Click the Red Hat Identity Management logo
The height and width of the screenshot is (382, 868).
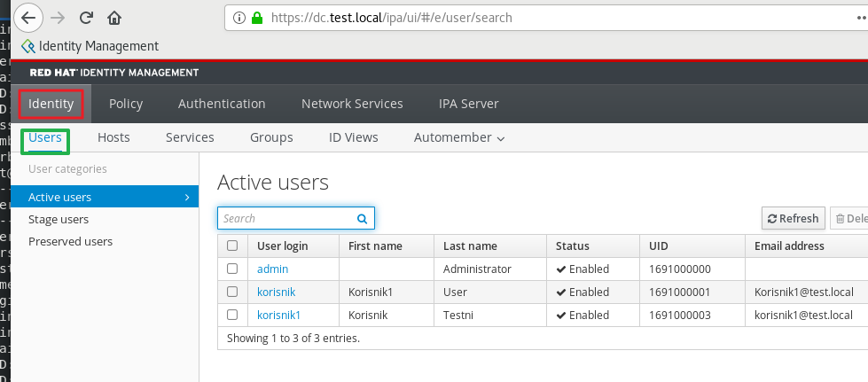(x=114, y=73)
